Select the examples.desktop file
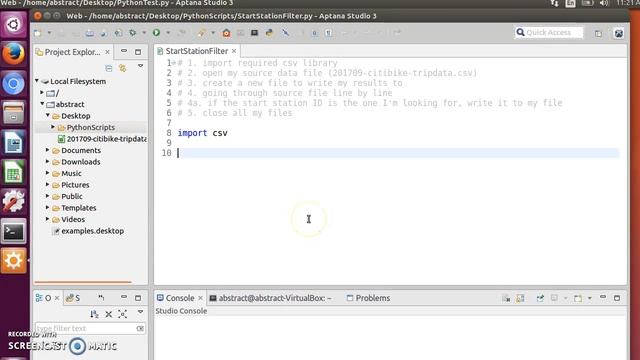The width and height of the screenshot is (640, 360). pos(89,231)
